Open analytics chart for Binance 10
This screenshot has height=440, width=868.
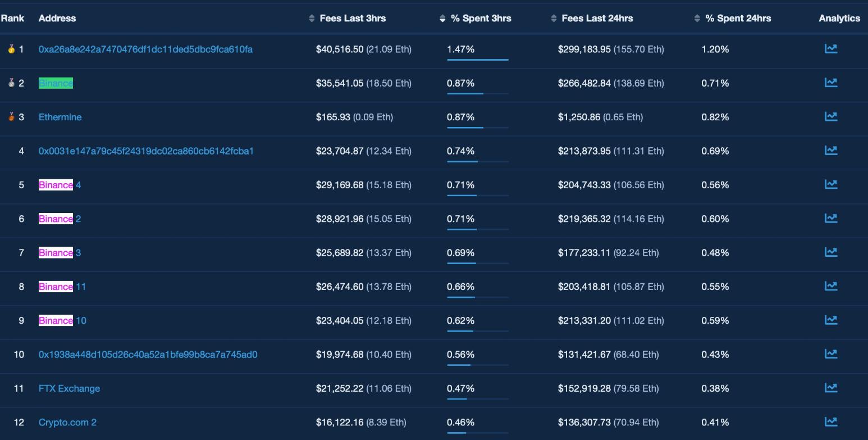831,320
